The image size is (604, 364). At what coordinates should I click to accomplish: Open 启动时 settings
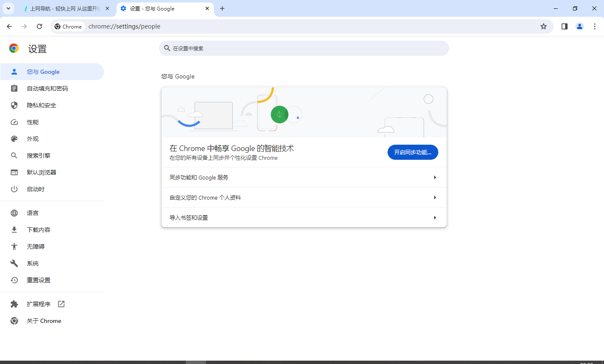(x=52, y=189)
